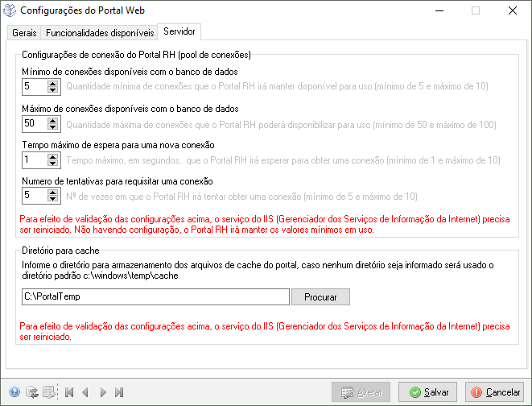This screenshot has height=406, width=532.
Task: Click the app icon in title bar
Action: pyautogui.click(x=10, y=11)
